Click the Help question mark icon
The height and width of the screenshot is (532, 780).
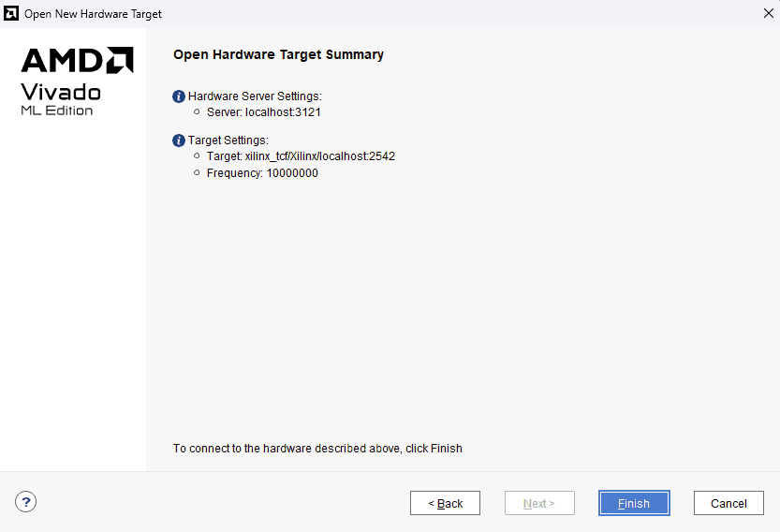[x=26, y=502]
